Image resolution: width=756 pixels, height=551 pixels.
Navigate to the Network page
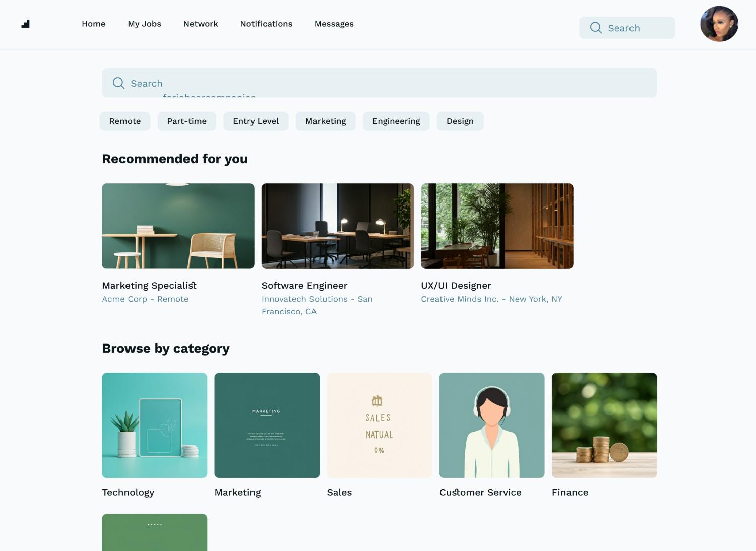[x=201, y=24]
